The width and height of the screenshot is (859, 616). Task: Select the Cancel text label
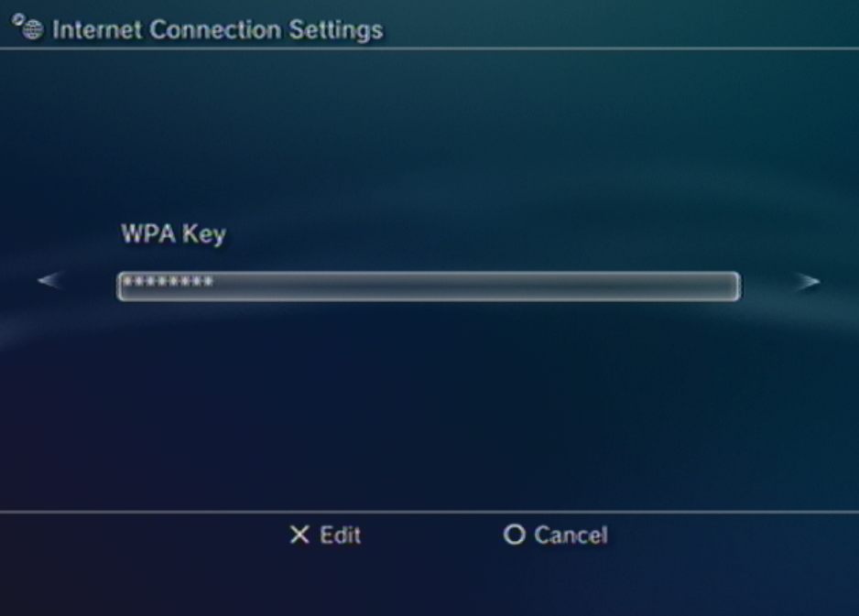pyautogui.click(x=570, y=535)
